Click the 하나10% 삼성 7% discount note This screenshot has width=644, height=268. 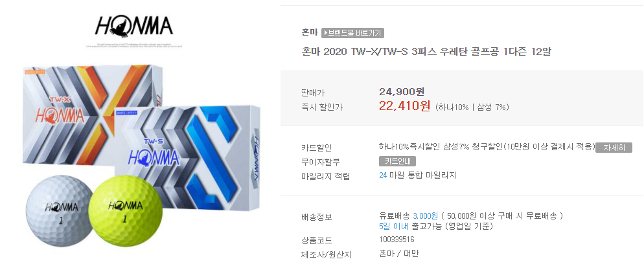pyautogui.click(x=472, y=107)
